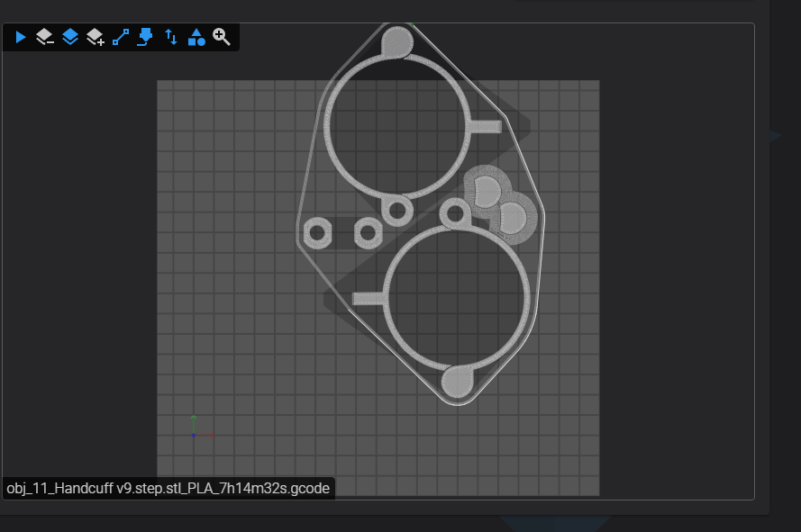Click the shapes icon in toolbar

196,37
